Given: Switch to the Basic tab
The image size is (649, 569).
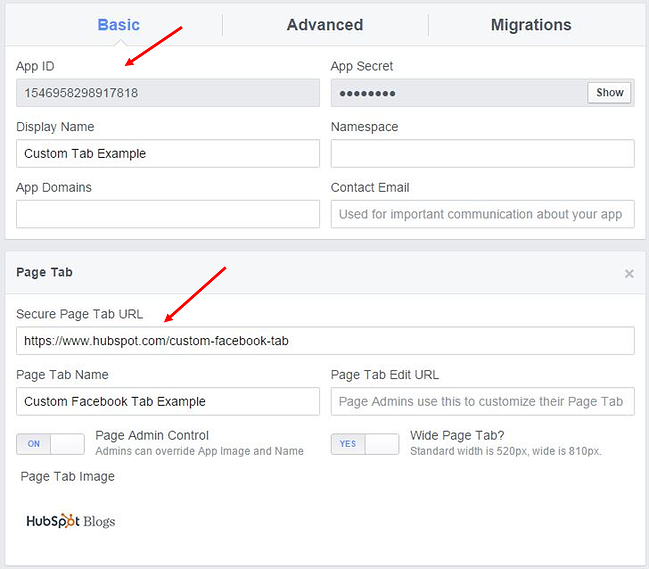Looking at the screenshot, I should (x=118, y=25).
